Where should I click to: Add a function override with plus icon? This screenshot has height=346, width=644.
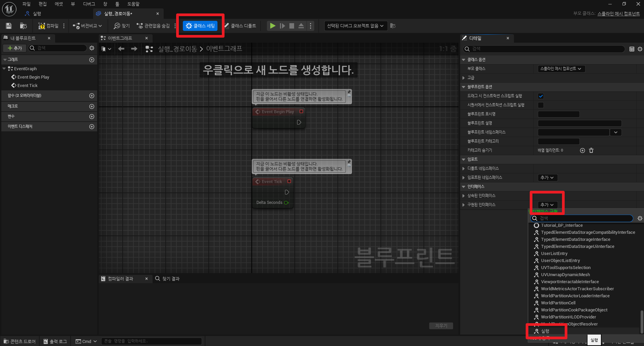click(92, 96)
